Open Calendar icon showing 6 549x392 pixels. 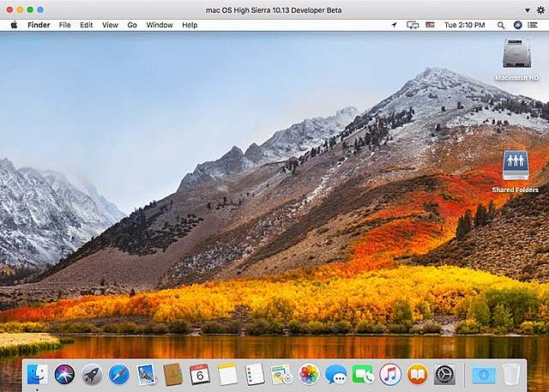[x=200, y=375]
